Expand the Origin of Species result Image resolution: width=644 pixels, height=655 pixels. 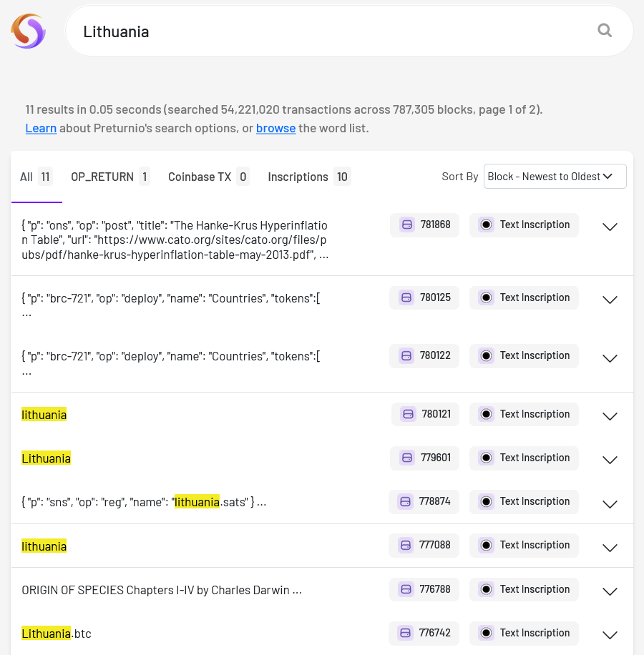(x=610, y=591)
